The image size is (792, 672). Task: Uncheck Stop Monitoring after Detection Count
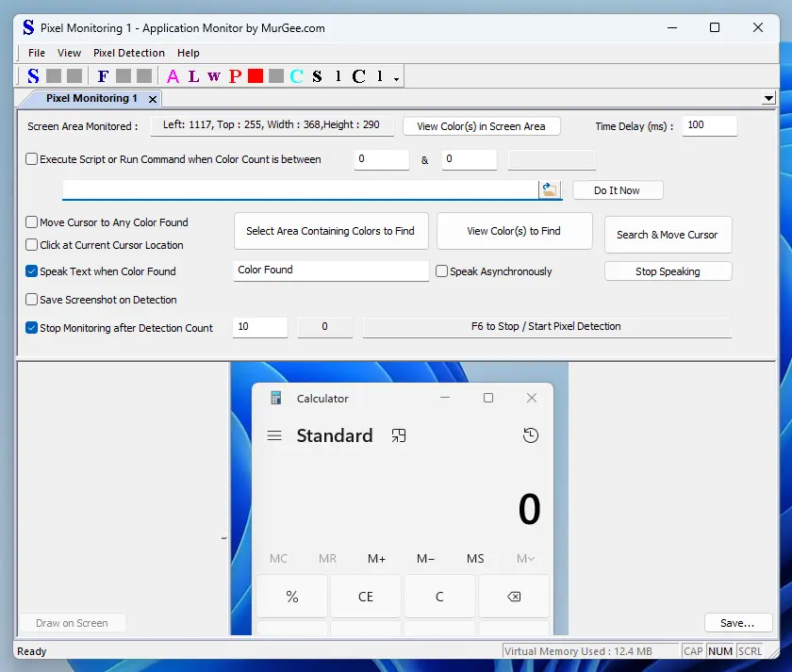click(x=31, y=328)
